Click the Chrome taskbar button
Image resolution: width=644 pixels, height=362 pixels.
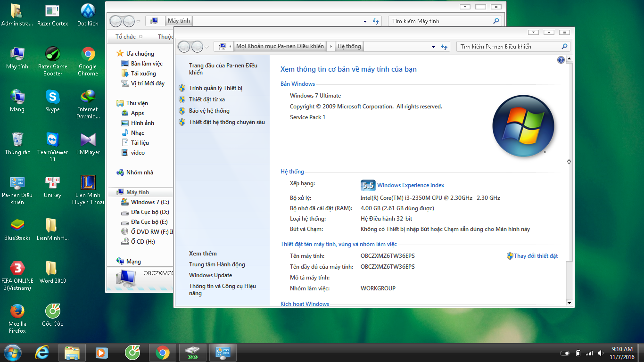(163, 353)
